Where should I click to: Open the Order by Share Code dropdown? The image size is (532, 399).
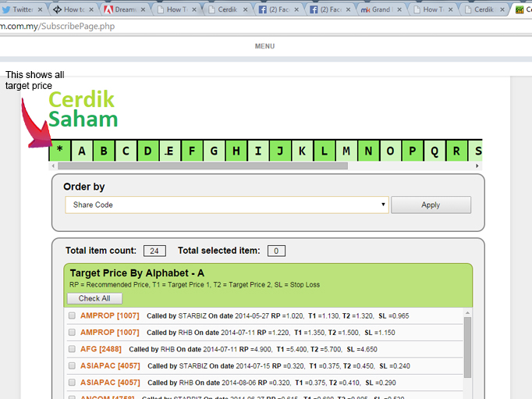pos(226,205)
